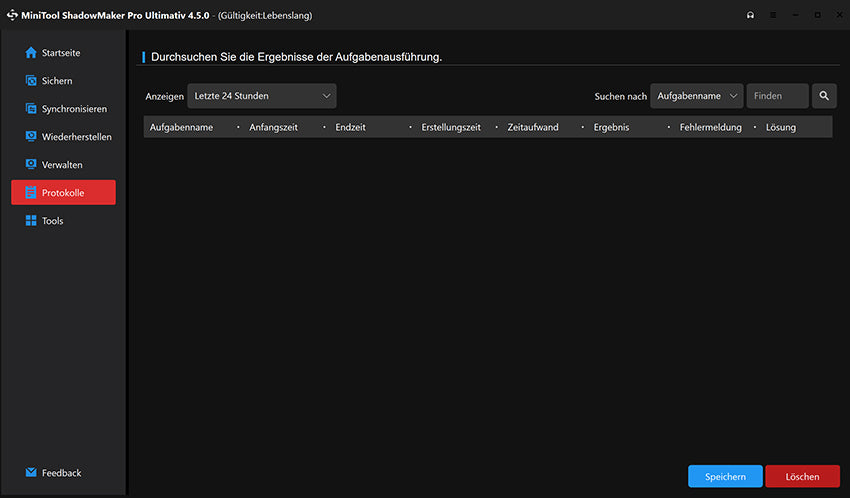Click the magnifier search icon
Screen dimensions: 850x498
point(824,96)
